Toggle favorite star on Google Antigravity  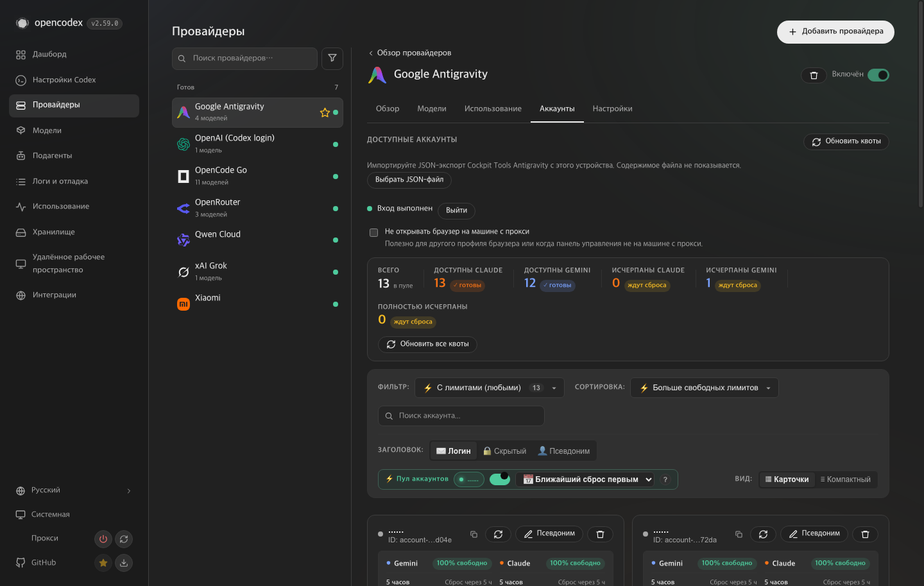pos(325,113)
